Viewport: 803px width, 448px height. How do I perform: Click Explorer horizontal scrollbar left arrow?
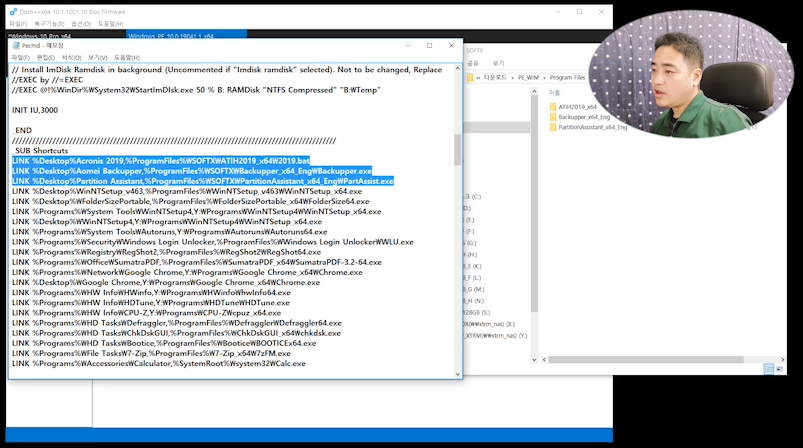[544, 359]
